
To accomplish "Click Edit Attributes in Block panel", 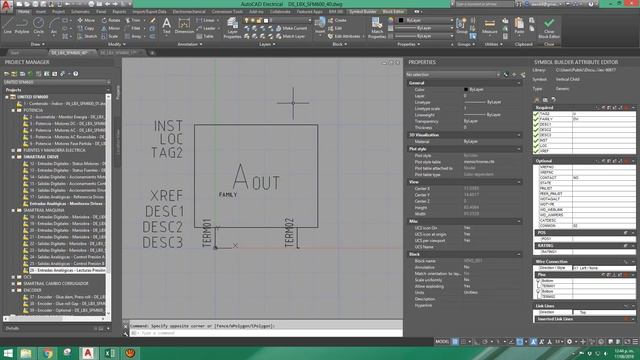I will (x=344, y=36).
